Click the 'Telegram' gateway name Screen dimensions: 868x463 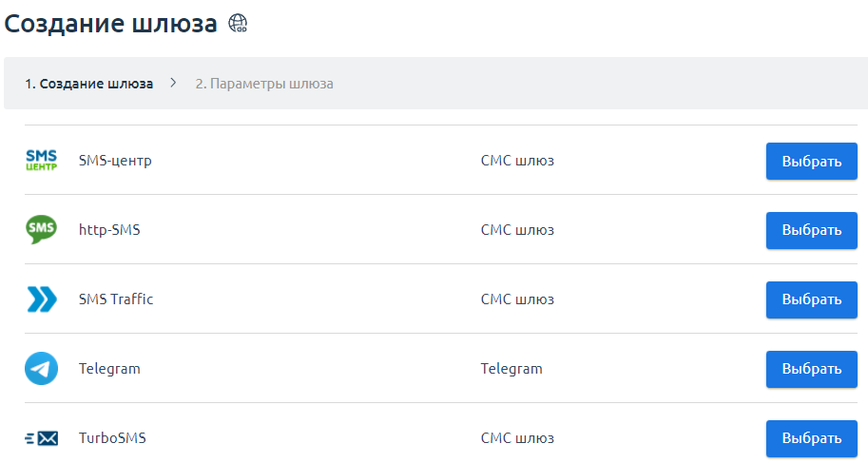click(x=109, y=369)
